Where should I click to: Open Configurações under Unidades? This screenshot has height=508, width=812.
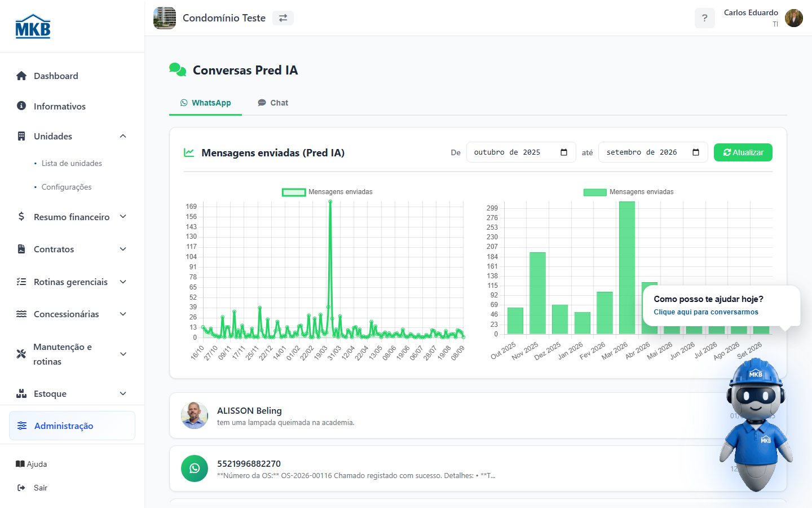pyautogui.click(x=67, y=187)
